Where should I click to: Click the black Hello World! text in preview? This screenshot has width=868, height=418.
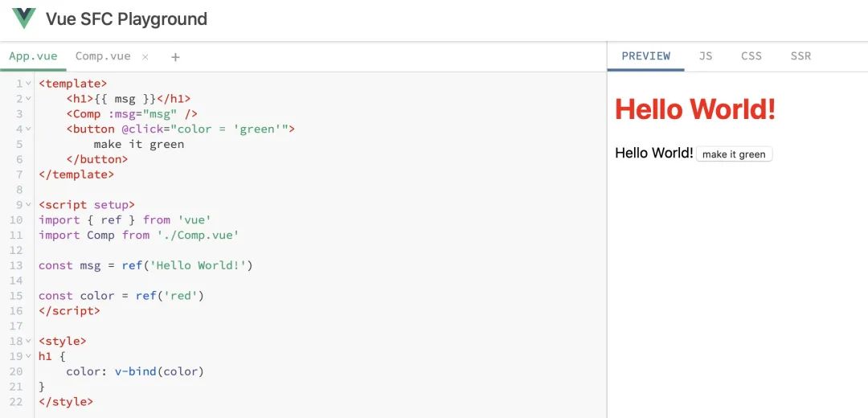tap(653, 153)
